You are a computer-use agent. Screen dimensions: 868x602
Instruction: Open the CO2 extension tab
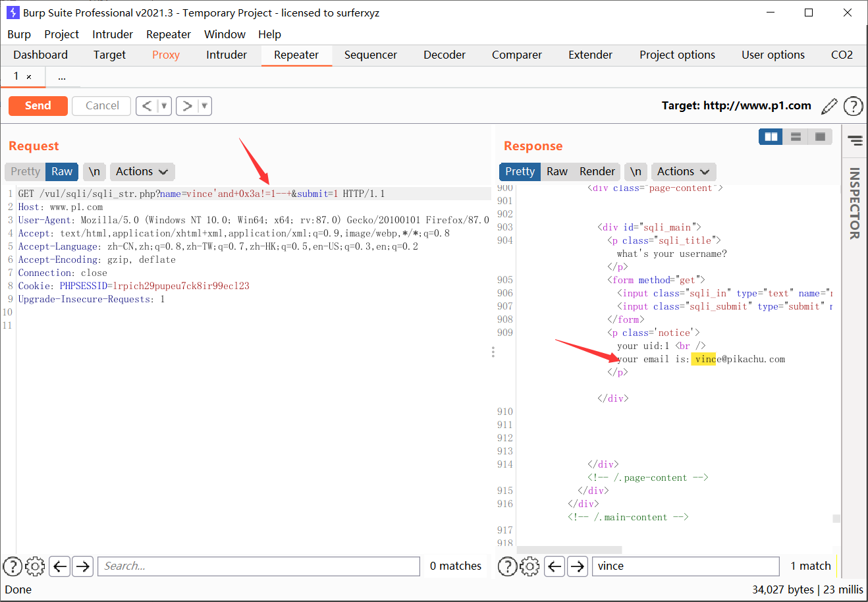click(x=842, y=55)
